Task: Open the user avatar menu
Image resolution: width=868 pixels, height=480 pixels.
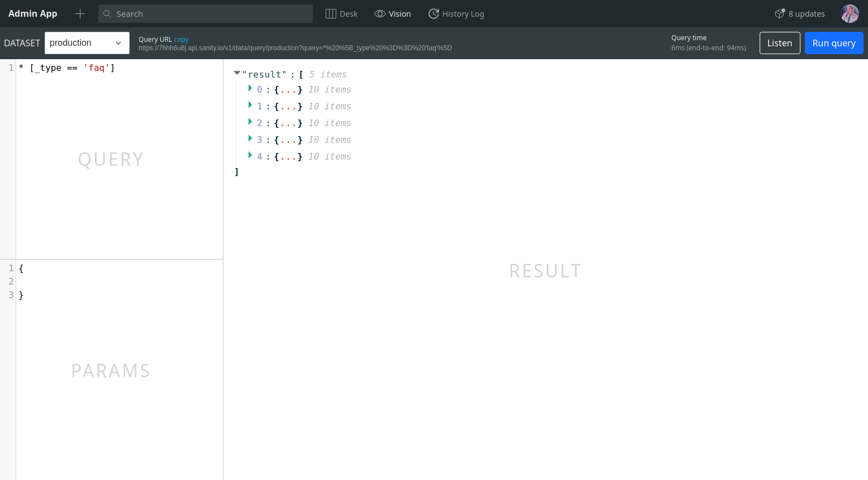Action: tap(850, 14)
